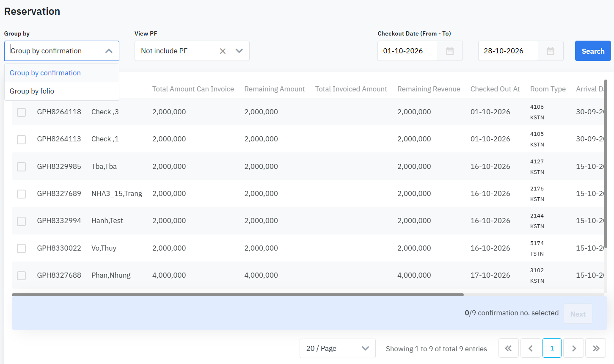This screenshot has height=364, width=614.
Task: Click the Search button
Action: 593,51
